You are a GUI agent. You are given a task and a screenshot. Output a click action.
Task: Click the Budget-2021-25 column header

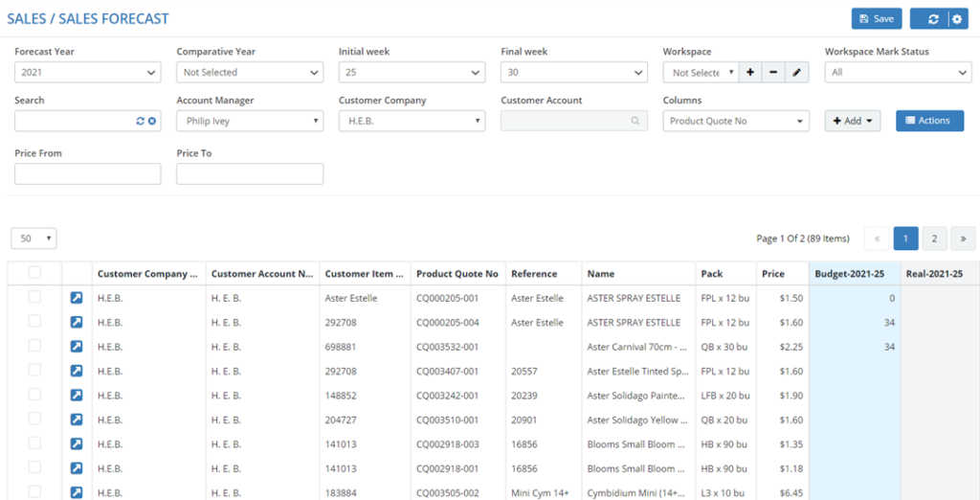point(854,273)
